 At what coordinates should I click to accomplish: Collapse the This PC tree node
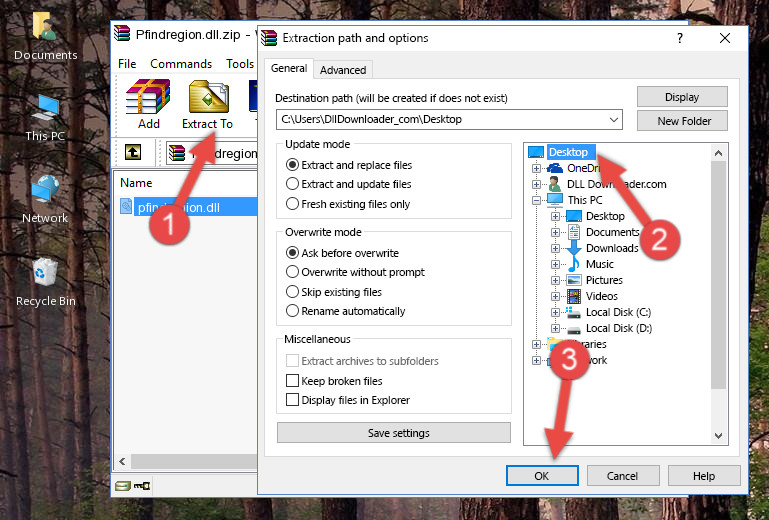[x=536, y=200]
